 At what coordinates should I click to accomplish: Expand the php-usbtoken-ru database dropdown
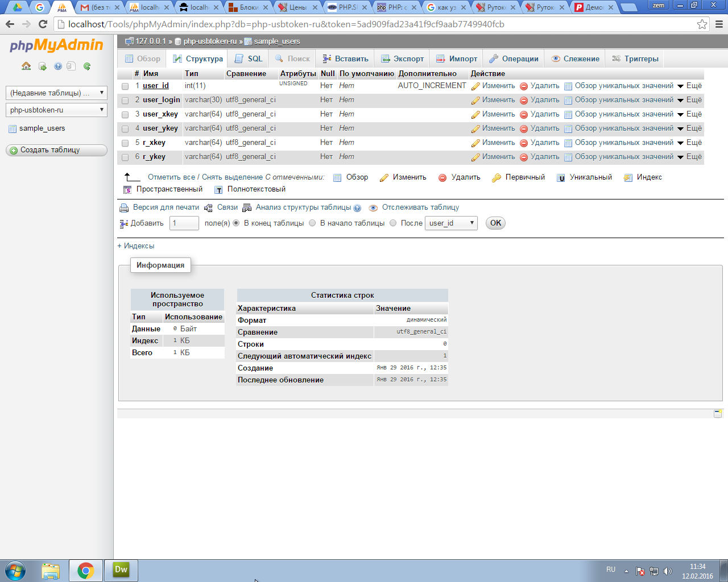pos(56,110)
